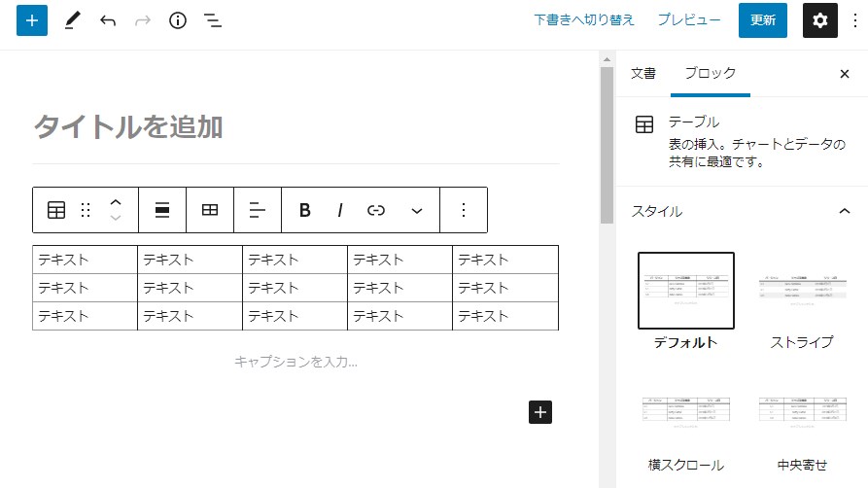The image size is (868, 488).
Task: Toggle italic text formatting
Action: click(340, 210)
